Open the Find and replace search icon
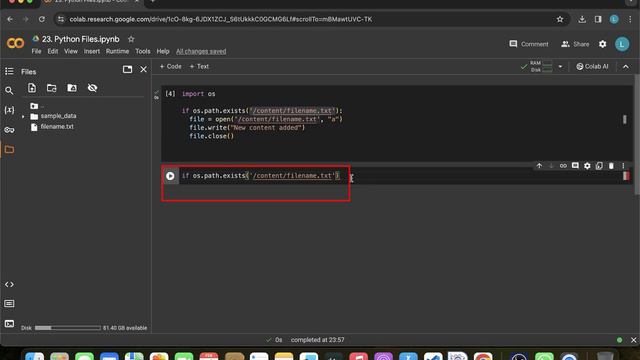 (9, 91)
